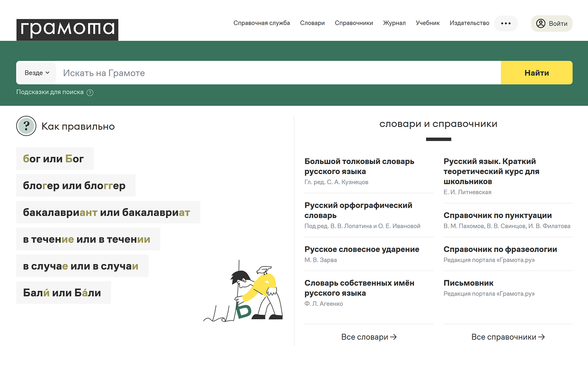Viewport: 588px width, 365px height.
Task: Open Русский орфографический словарь
Action: pyautogui.click(x=358, y=210)
